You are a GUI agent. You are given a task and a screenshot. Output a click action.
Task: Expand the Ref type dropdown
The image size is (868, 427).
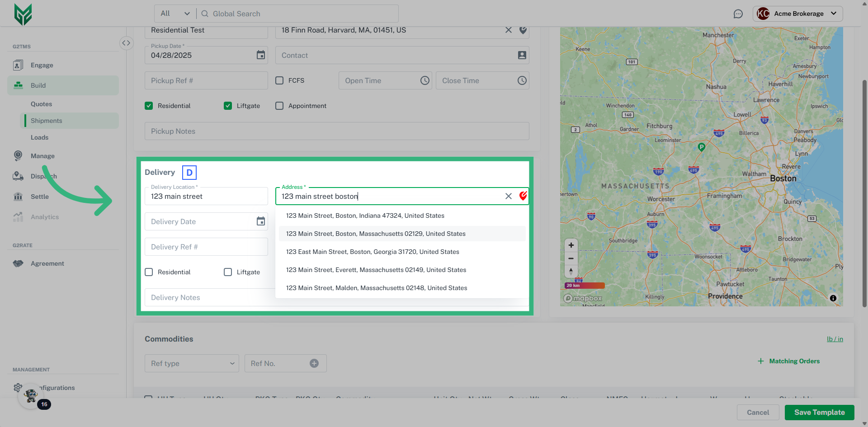click(192, 363)
